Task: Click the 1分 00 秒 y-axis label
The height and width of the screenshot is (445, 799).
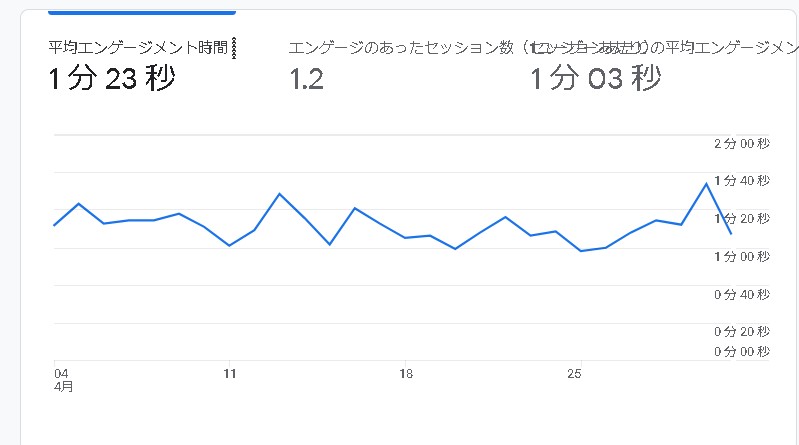Action: pos(741,257)
